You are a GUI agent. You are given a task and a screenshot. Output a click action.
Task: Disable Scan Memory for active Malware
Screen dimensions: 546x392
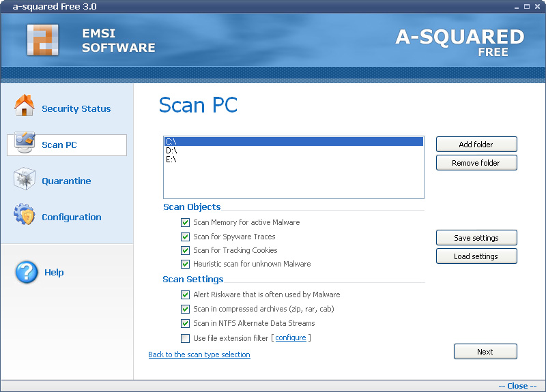tap(185, 222)
